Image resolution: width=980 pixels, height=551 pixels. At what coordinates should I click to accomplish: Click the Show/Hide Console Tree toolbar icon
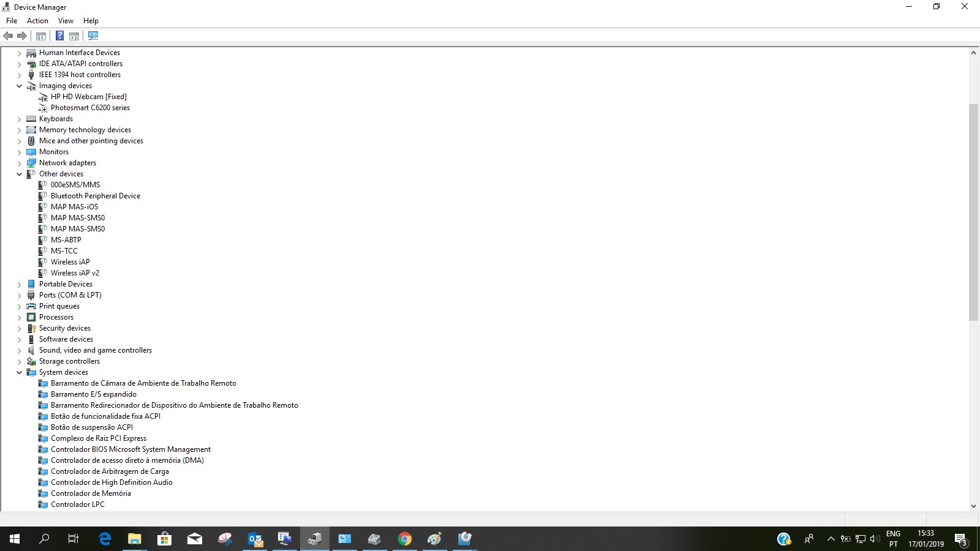40,36
